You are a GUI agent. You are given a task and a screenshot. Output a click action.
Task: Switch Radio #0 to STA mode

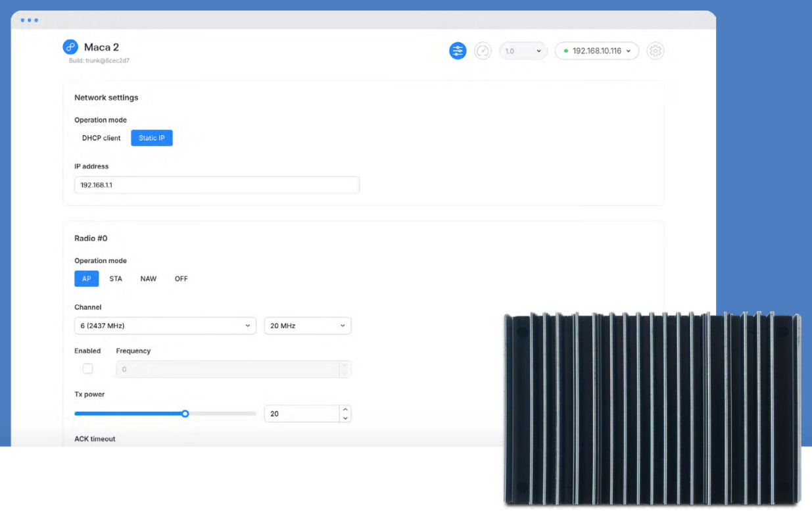pos(116,279)
